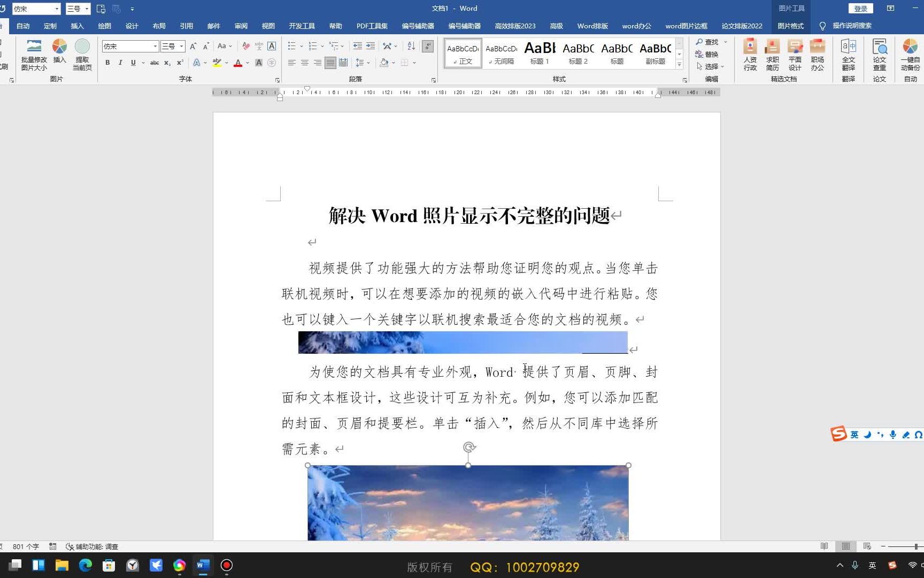Image resolution: width=924 pixels, height=578 pixels.
Task: Click the yellow text highlight color button
Action: click(217, 63)
